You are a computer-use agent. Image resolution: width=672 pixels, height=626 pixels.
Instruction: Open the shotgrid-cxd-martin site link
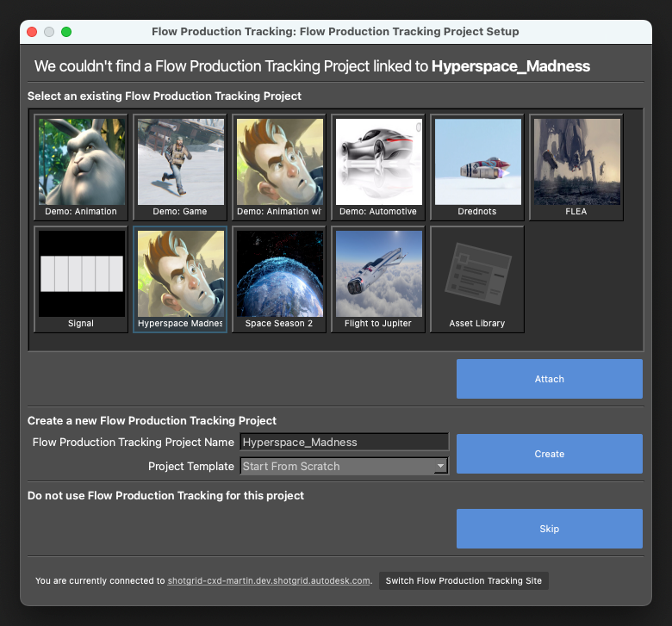click(269, 580)
